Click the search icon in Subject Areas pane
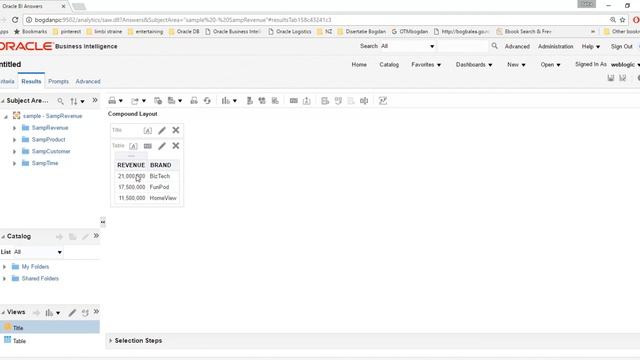The height and width of the screenshot is (360, 640). [x=60, y=101]
